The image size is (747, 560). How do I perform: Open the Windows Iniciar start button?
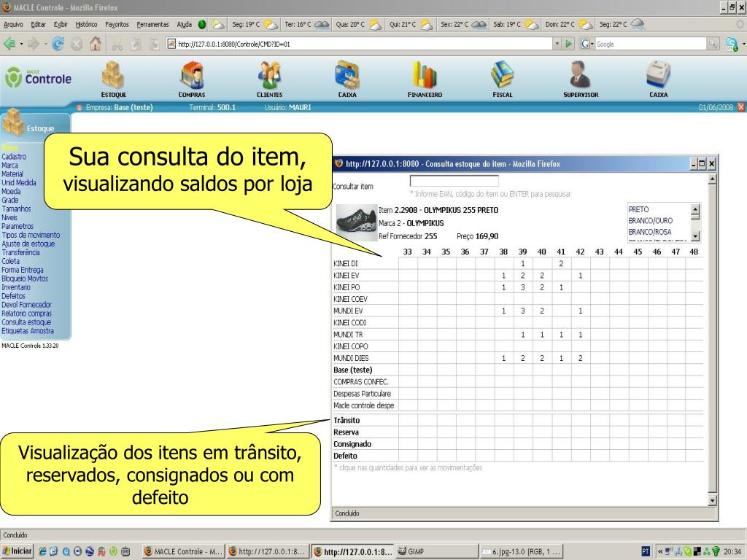pyautogui.click(x=18, y=551)
